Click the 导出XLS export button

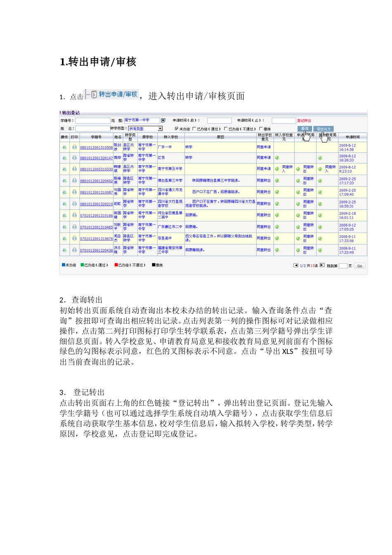(324, 129)
